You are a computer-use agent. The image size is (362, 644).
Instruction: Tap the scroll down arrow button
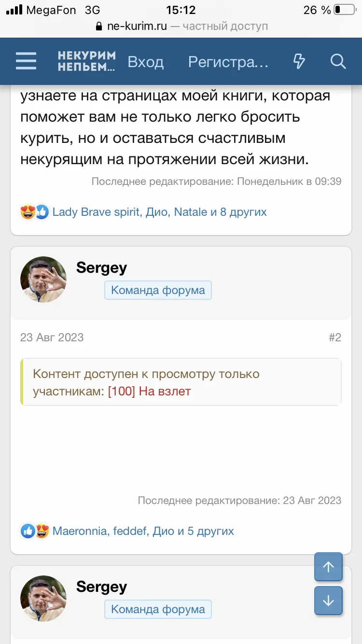click(328, 601)
